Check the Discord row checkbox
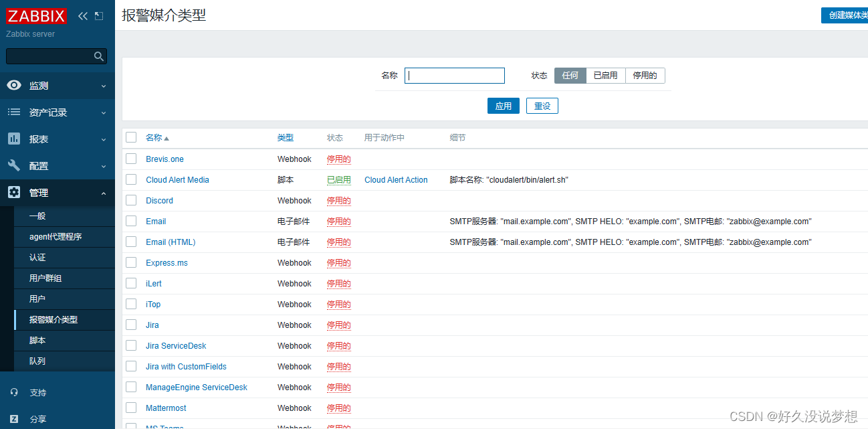Viewport: 868px width, 429px height. [x=131, y=200]
